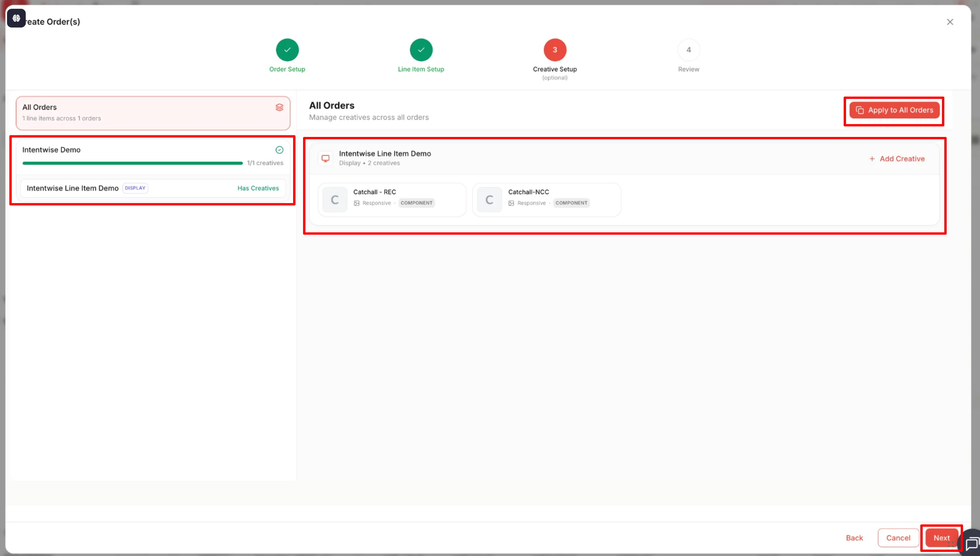This screenshot has width=980, height=556.
Task: Click COMPONENT tag on Catchall - REC
Action: tap(416, 203)
